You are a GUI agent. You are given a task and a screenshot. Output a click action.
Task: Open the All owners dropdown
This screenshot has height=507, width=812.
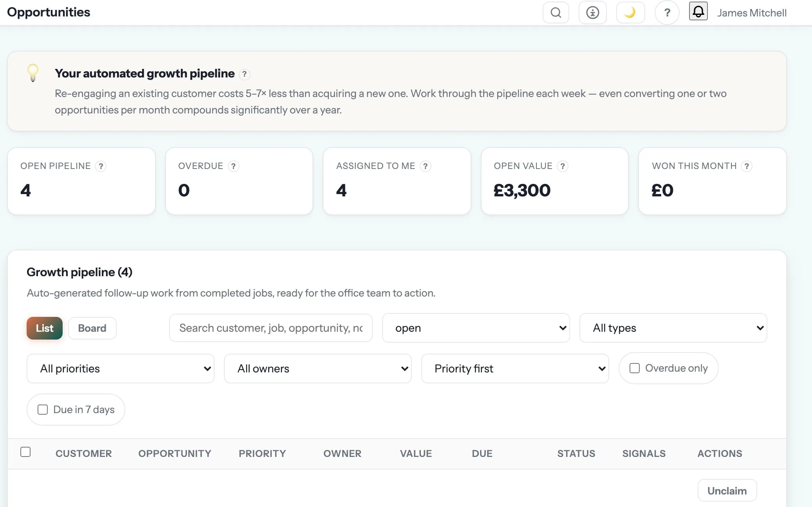[x=318, y=369]
